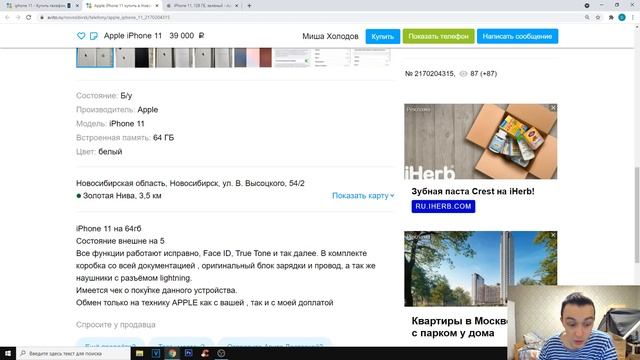This screenshot has height=360, width=640.
Task: Open the red-hat app icon in taskbar
Action: point(205,353)
